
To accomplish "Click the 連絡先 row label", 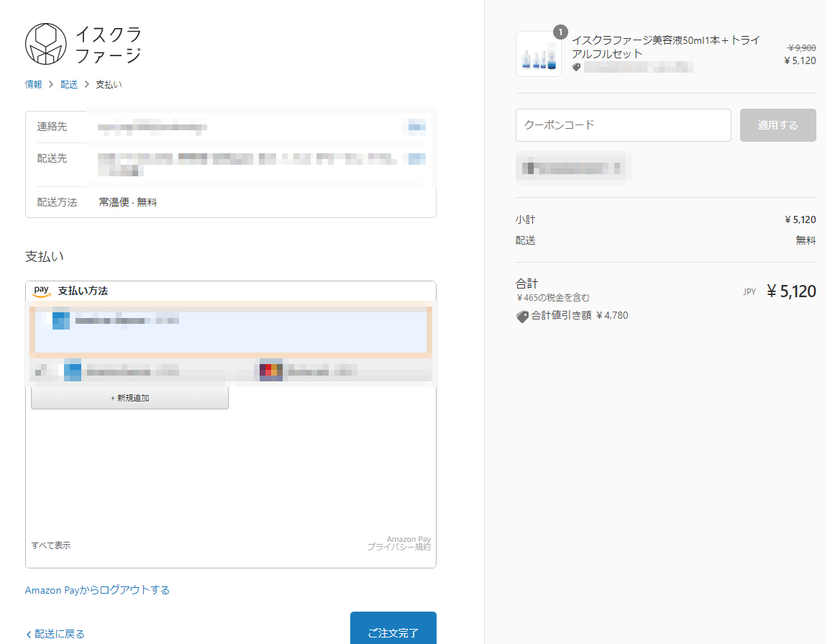I will point(52,126).
